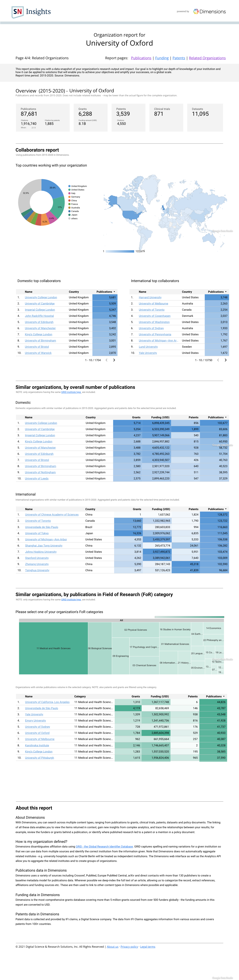Screen dimensions: 239x980
Task: Open the Publications report page
Action: click(x=141, y=58)
